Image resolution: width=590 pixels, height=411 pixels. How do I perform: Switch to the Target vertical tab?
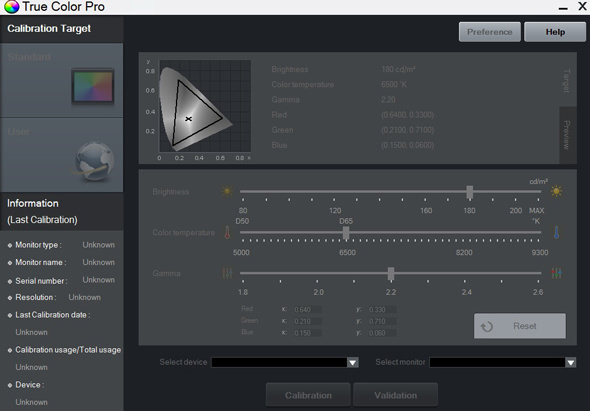[568, 80]
